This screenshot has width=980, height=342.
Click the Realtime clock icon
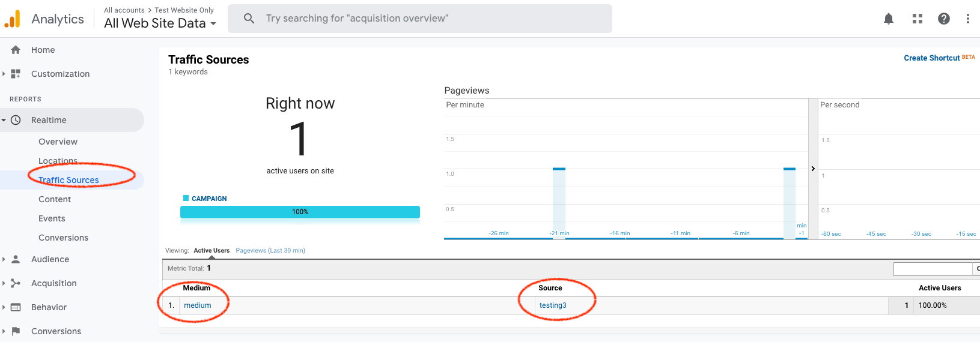pyautogui.click(x=16, y=120)
